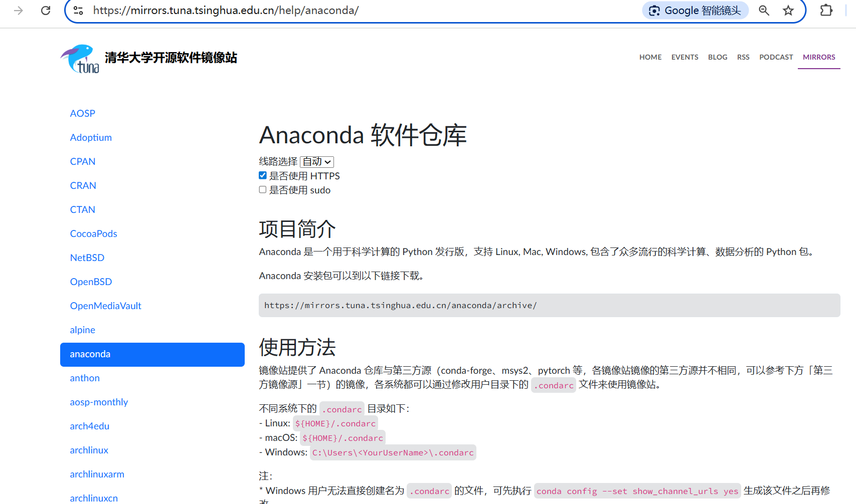The width and height of the screenshot is (856, 504).
Task: Open the browser extensions puzzle icon
Action: pos(826,11)
